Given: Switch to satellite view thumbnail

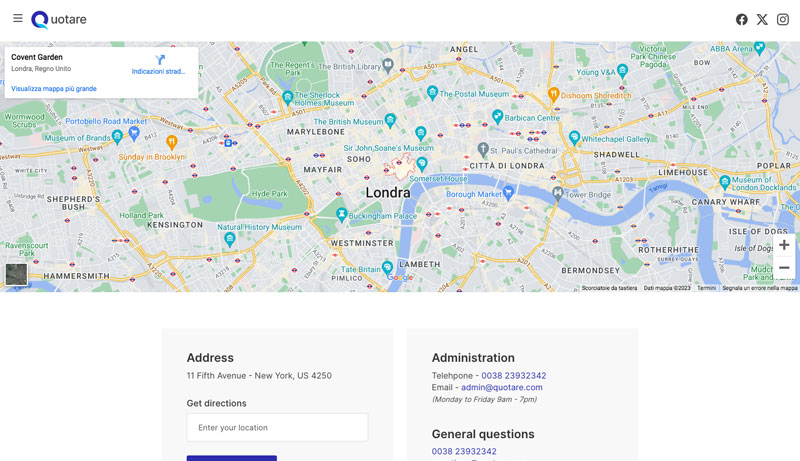Looking at the screenshot, I should click(x=16, y=274).
